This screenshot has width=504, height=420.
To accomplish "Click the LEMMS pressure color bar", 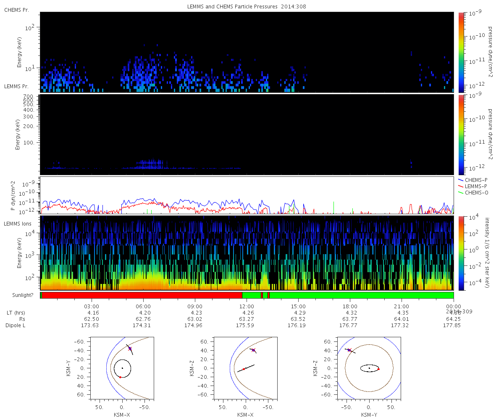I will pyautogui.click(x=461, y=134).
